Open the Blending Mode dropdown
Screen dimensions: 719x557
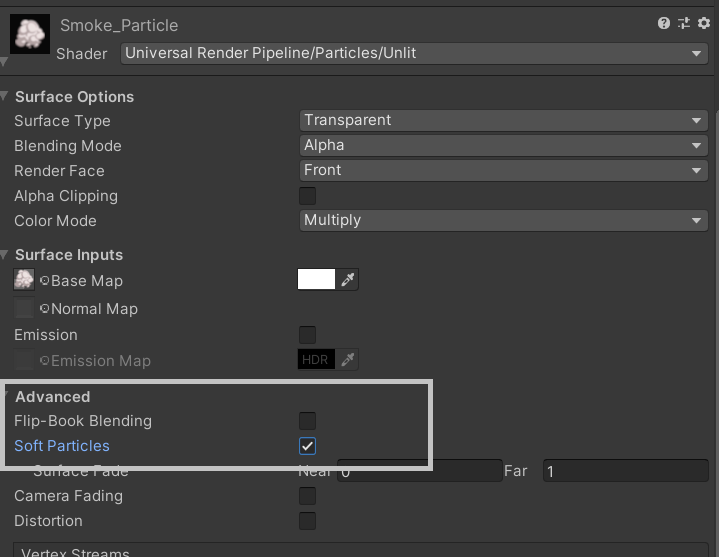point(504,145)
